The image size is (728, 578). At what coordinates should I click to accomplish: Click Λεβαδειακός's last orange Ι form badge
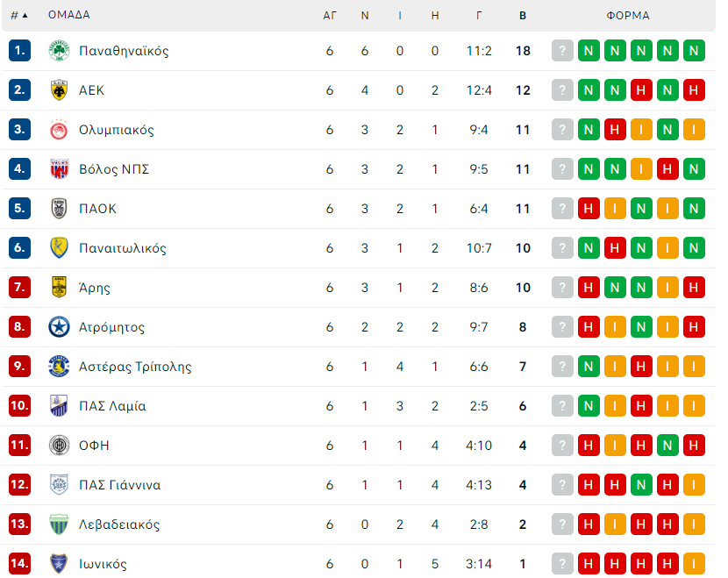[694, 524]
